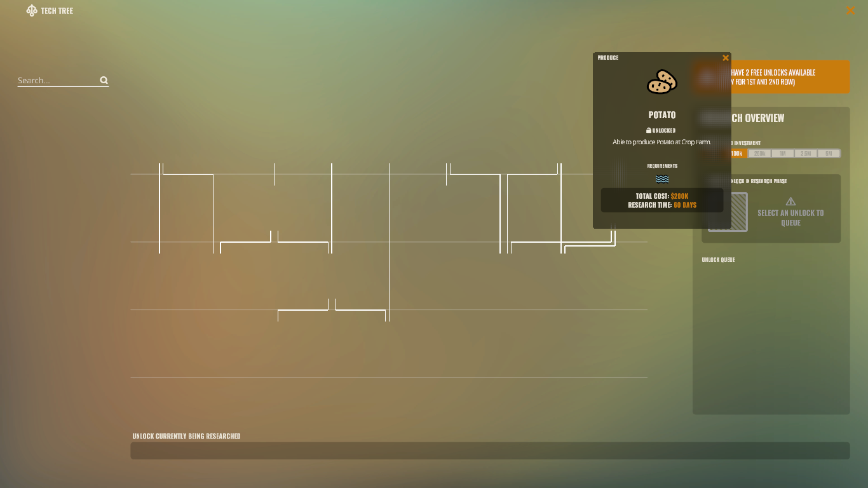Close the Potato details popup

(x=726, y=58)
